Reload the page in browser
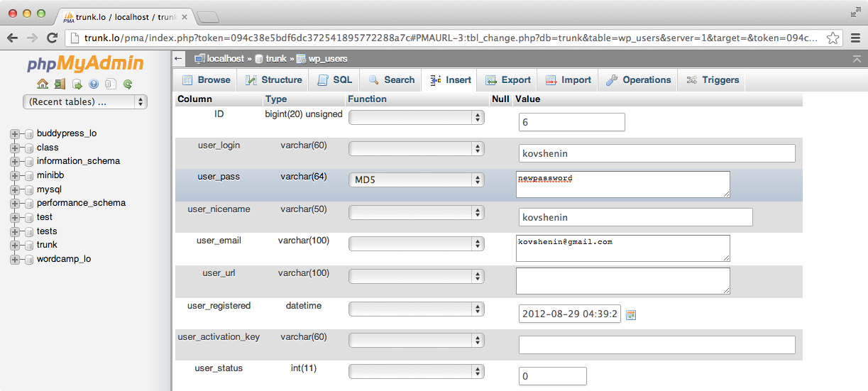Screen dimensions: 868x391 (x=52, y=38)
